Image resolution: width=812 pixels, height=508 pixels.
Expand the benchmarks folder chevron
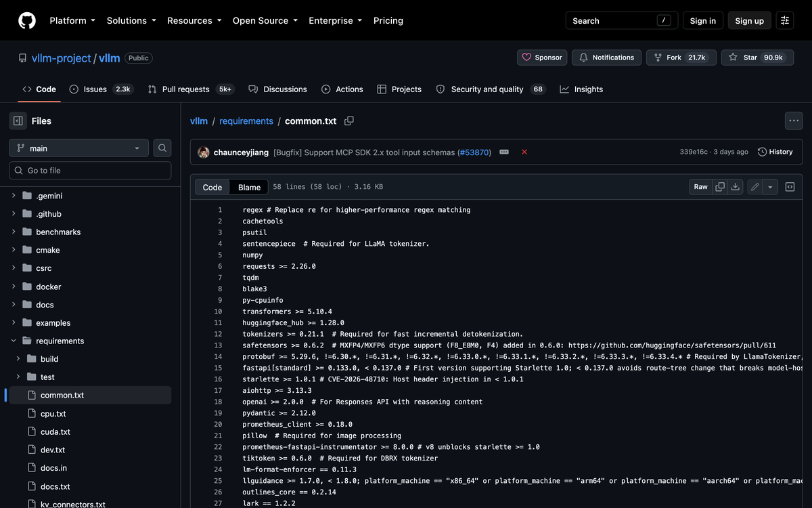[x=14, y=232]
